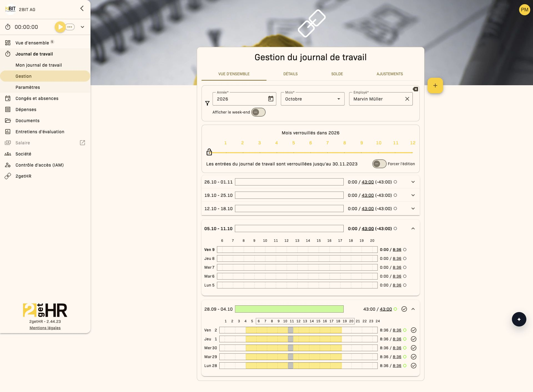The image size is (533, 392).
Task: Open the PM user avatar menu
Action: pyautogui.click(x=524, y=10)
